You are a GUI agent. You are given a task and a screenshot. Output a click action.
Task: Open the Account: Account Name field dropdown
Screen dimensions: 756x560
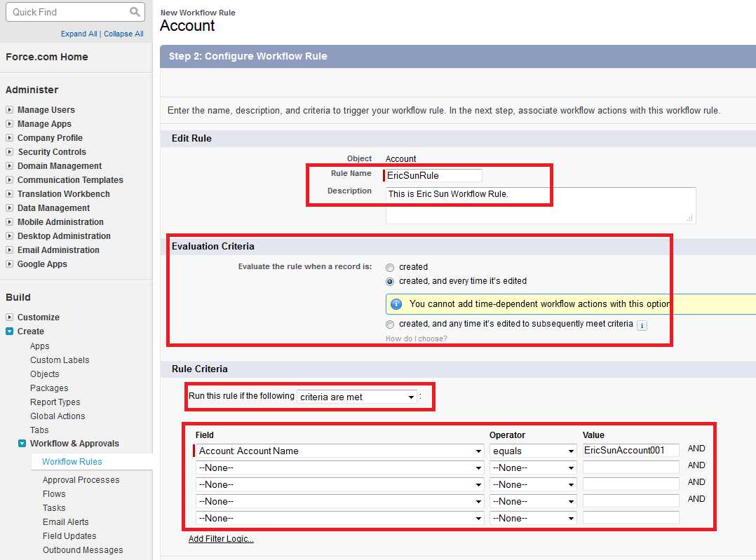[x=339, y=451]
